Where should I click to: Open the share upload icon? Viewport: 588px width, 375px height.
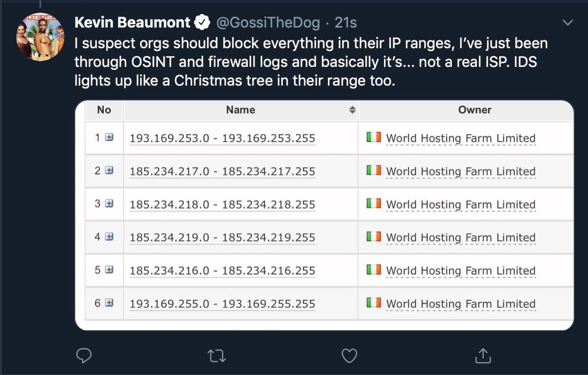[x=483, y=355]
